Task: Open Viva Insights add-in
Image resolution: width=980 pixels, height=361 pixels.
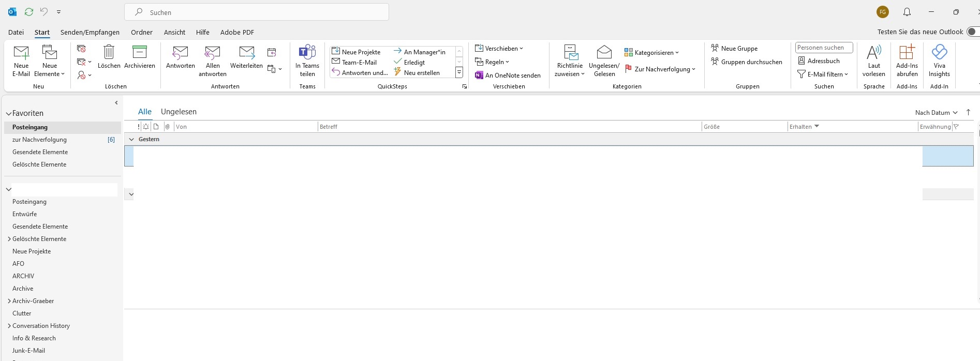Action: click(x=939, y=61)
